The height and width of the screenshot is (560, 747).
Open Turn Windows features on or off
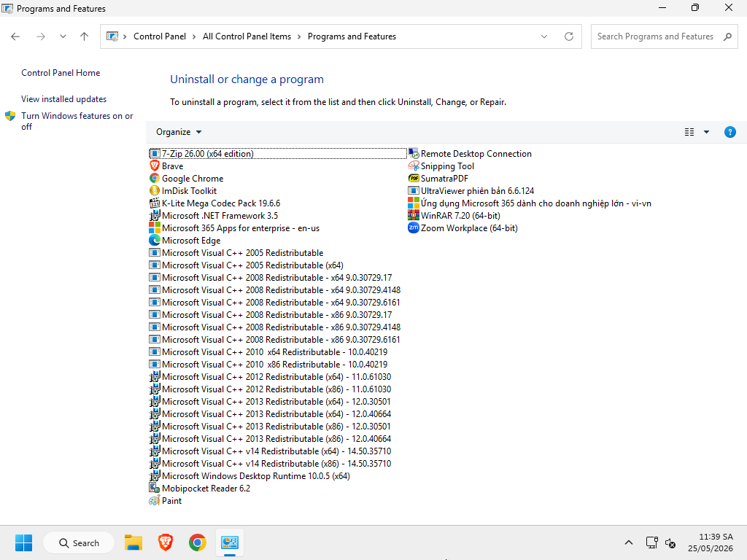click(77, 121)
